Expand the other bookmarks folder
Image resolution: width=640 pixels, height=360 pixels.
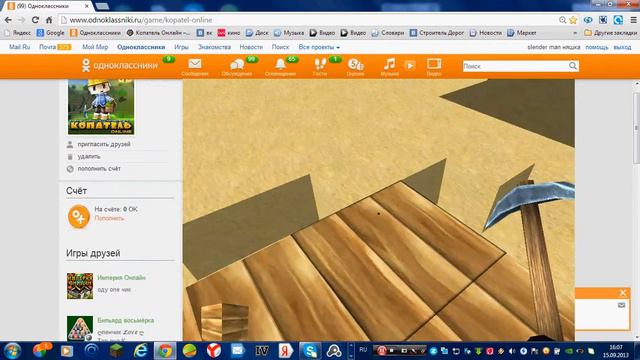click(x=611, y=33)
